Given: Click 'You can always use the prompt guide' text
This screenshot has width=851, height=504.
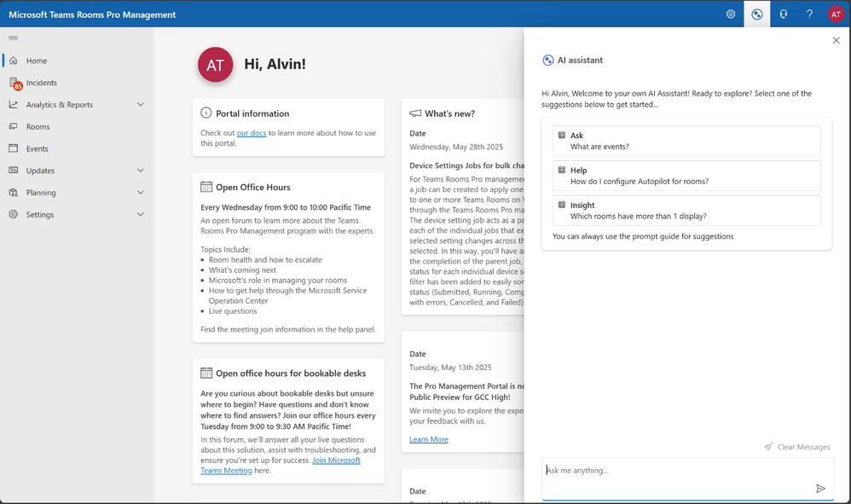Looking at the screenshot, I should 643,236.
